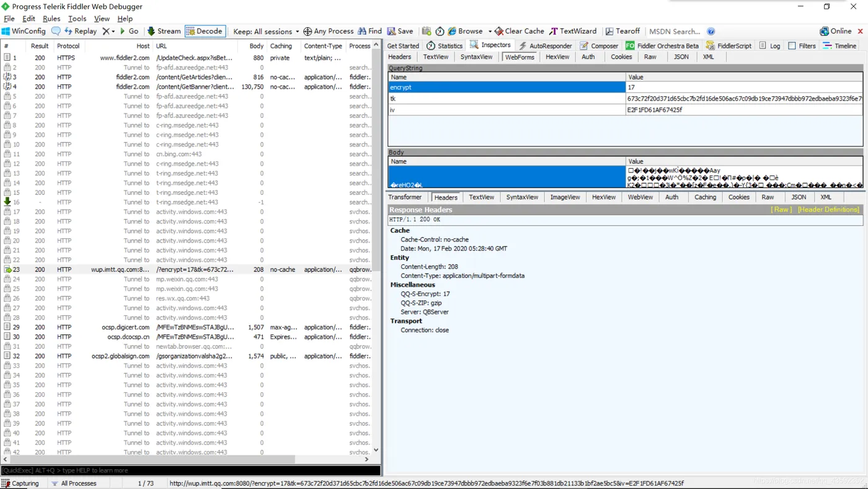Viewport: 868px width, 489px height.
Task: Select the tk row in QueryString grid
Action: 625,99
